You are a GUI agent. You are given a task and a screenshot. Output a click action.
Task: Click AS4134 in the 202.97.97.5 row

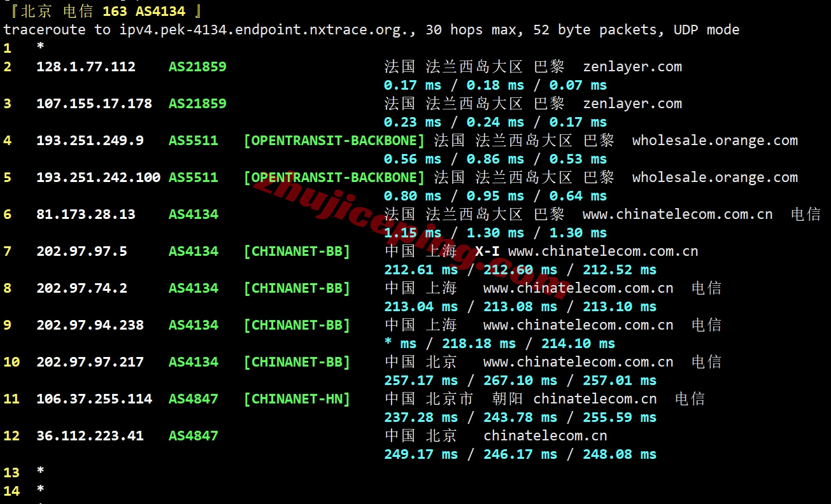194,251
